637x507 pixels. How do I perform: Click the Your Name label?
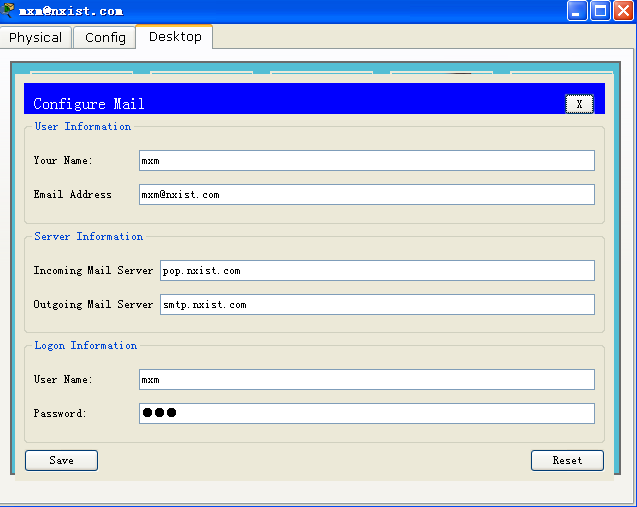(x=63, y=160)
